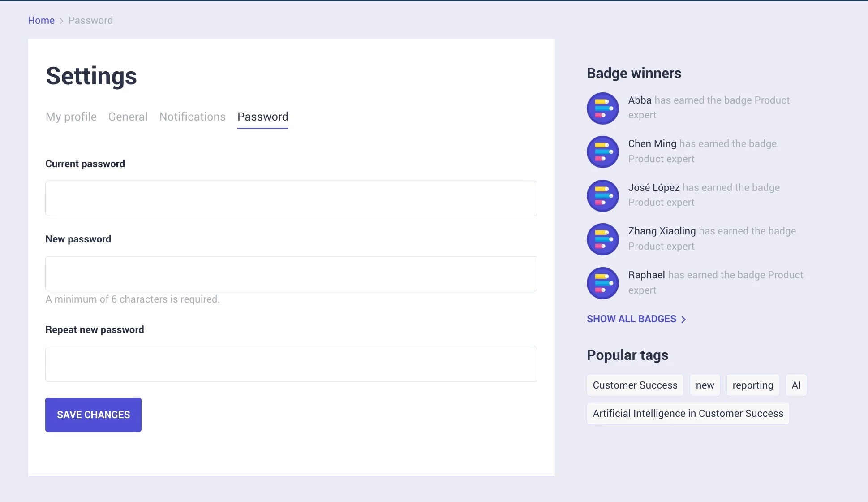This screenshot has height=502, width=868.
Task: Click the Popular tags heading
Action: (x=627, y=355)
